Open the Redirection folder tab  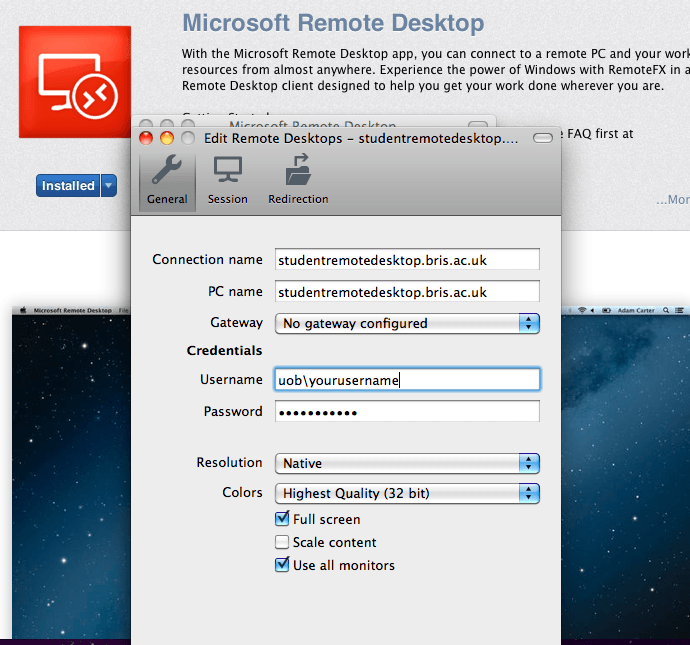tap(298, 180)
